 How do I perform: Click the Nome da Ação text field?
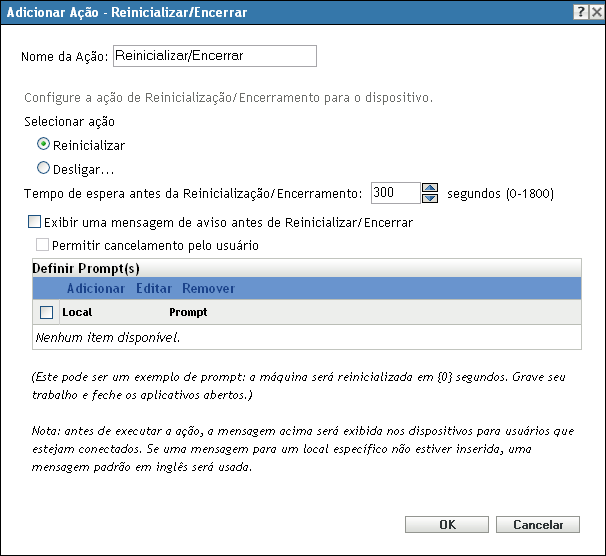pos(215,56)
